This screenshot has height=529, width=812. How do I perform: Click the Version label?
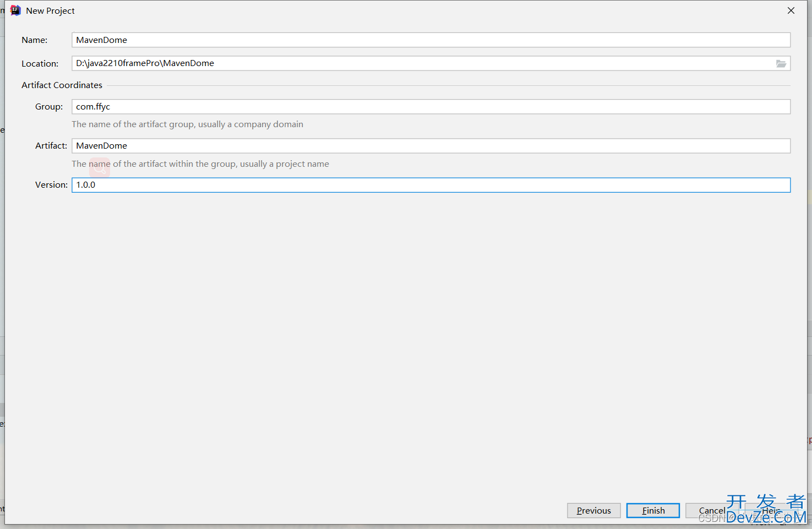(x=51, y=185)
